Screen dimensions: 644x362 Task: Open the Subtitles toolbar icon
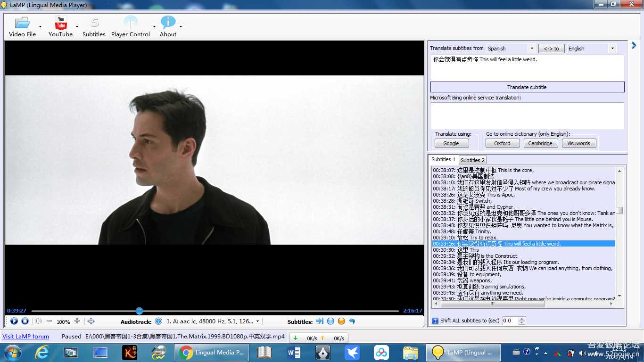tap(94, 26)
